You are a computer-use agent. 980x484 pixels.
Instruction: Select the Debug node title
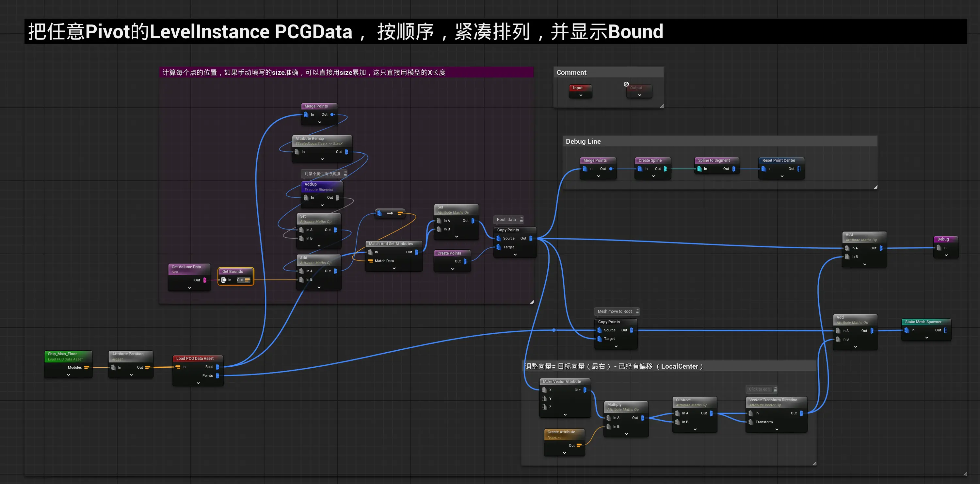tap(943, 239)
